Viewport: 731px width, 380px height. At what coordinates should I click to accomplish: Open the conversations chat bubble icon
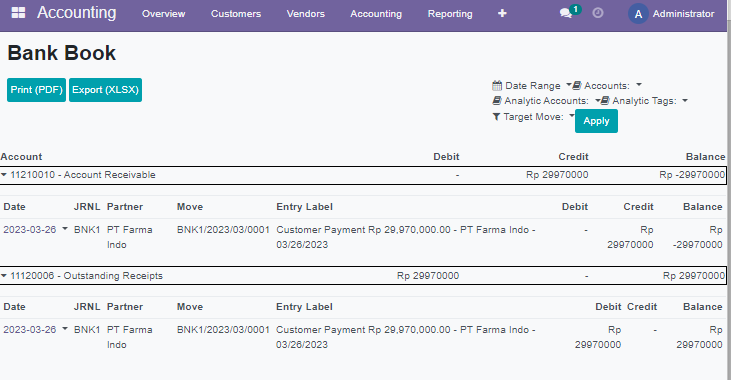565,14
